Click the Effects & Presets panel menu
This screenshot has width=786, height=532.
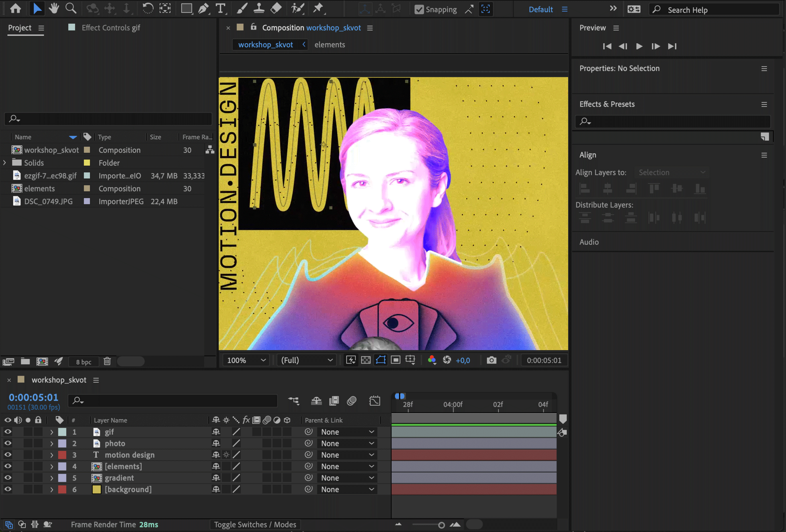(765, 104)
